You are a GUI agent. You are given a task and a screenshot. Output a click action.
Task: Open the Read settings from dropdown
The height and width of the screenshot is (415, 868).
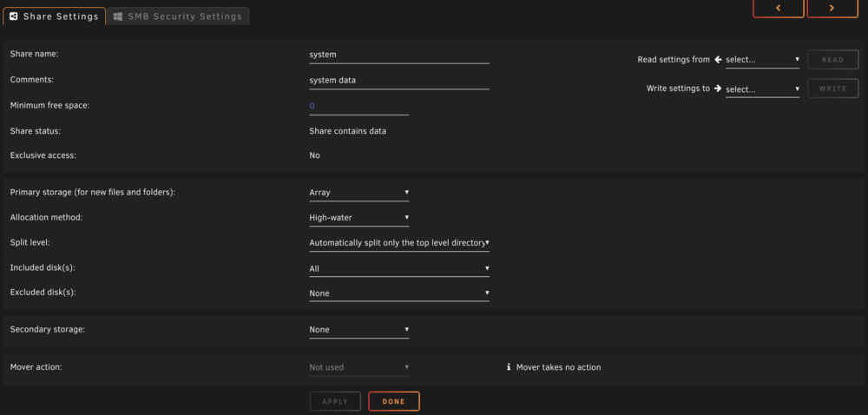click(762, 60)
